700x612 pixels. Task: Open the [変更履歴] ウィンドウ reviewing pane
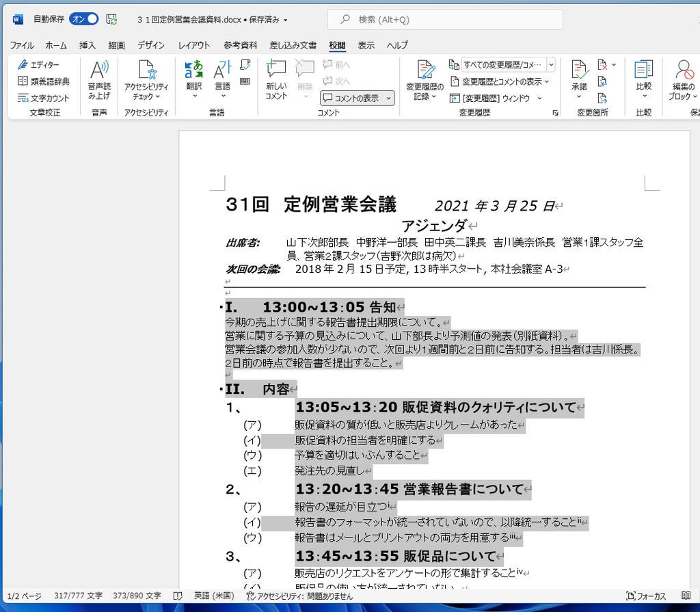pos(490,98)
